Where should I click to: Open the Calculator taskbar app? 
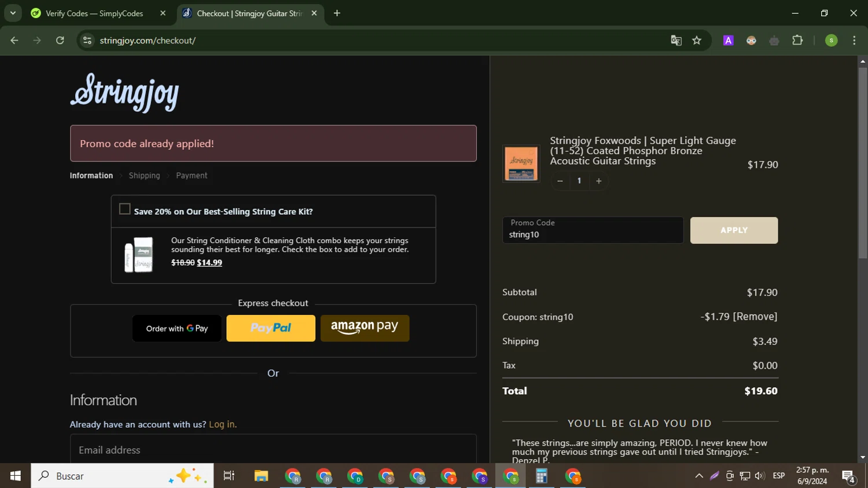[542, 476]
